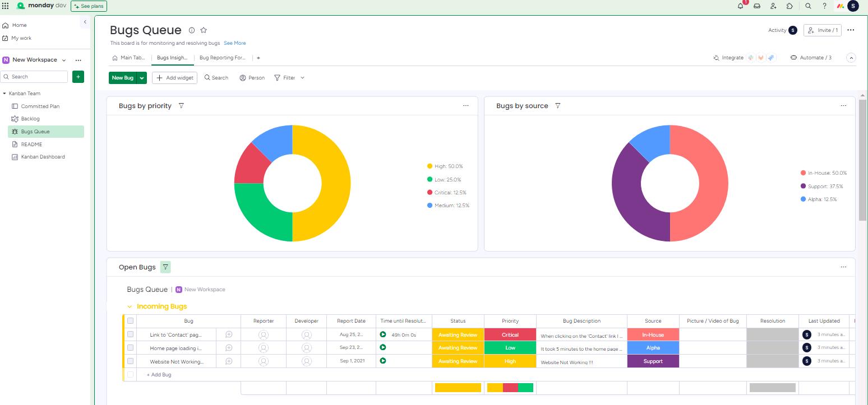Open the Bug Reporting Form tab
Image resolution: width=868 pixels, height=405 pixels.
tap(222, 58)
